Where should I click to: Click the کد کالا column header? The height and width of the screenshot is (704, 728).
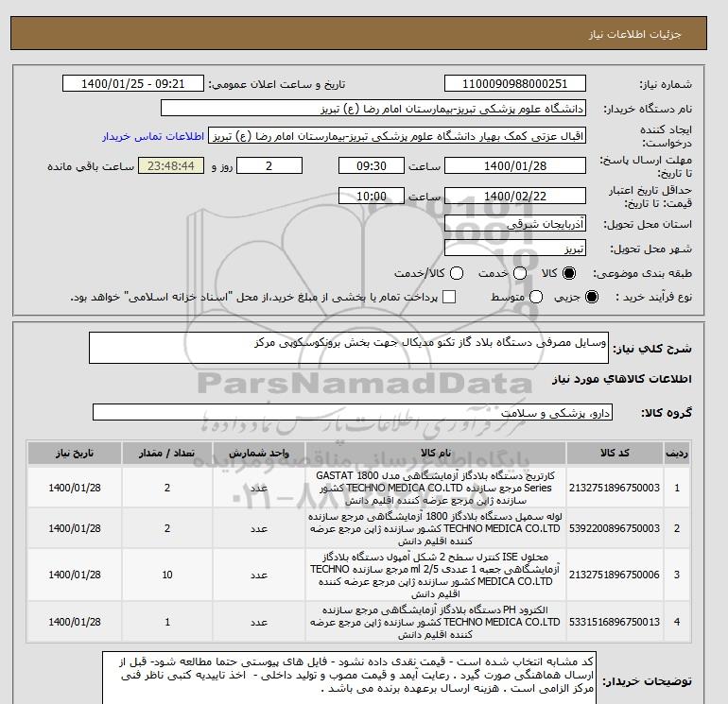coord(615,453)
